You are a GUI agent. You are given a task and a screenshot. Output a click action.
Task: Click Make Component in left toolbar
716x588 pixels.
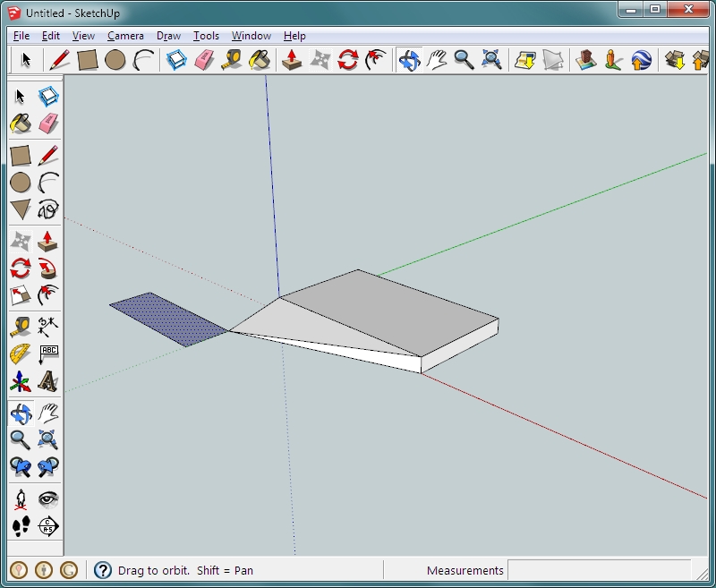[x=48, y=97]
